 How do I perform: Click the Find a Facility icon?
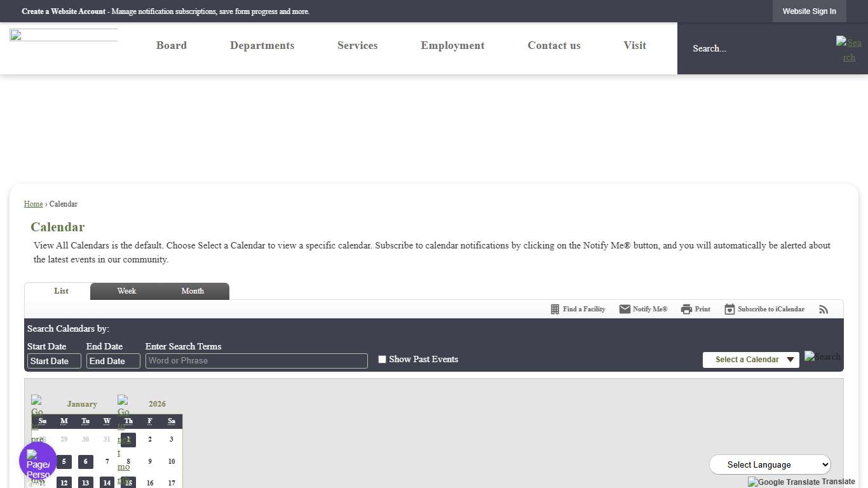point(555,309)
